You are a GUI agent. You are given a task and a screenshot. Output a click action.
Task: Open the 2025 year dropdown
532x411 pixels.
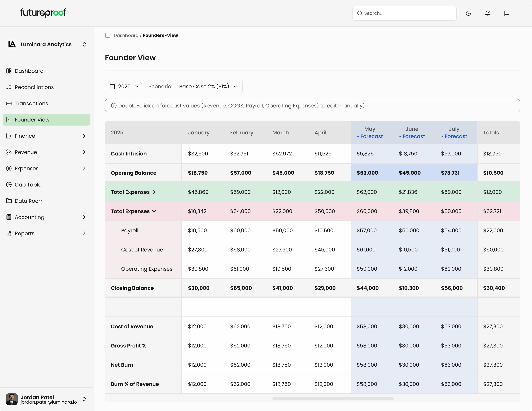pyautogui.click(x=124, y=86)
